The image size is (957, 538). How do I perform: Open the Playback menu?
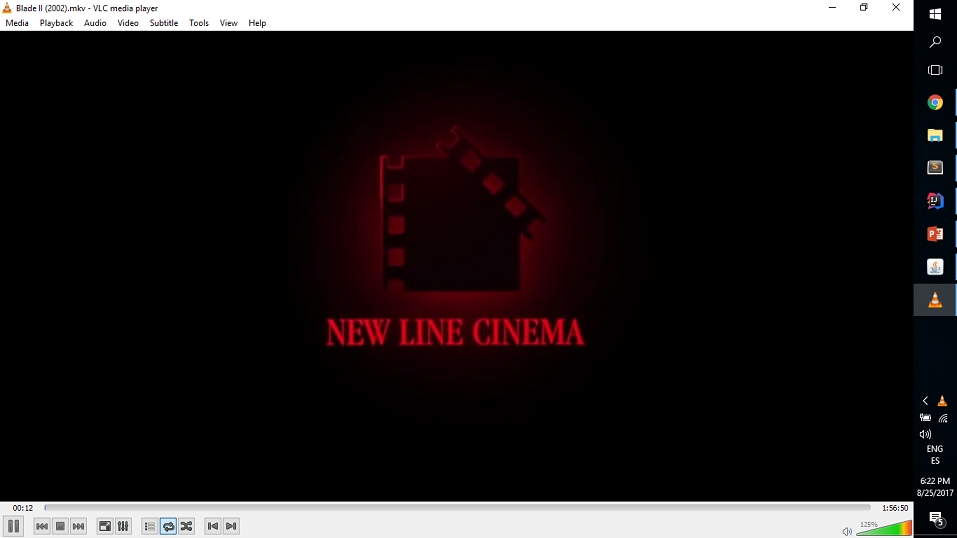[x=56, y=23]
